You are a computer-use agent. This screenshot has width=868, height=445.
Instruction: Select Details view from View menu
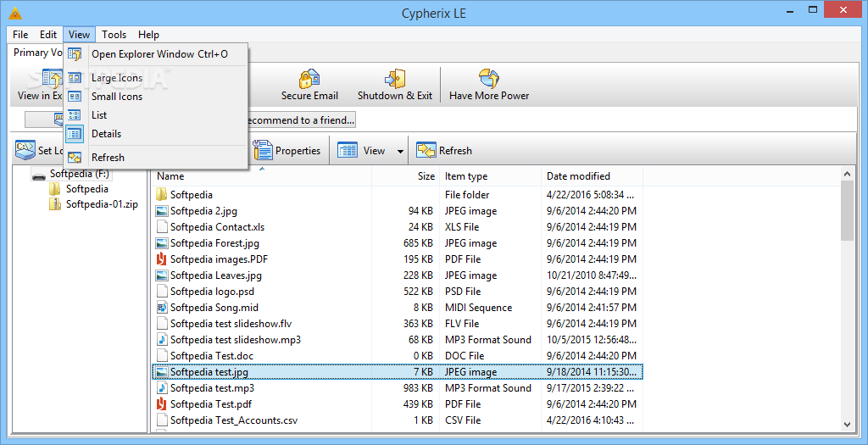(x=156, y=133)
